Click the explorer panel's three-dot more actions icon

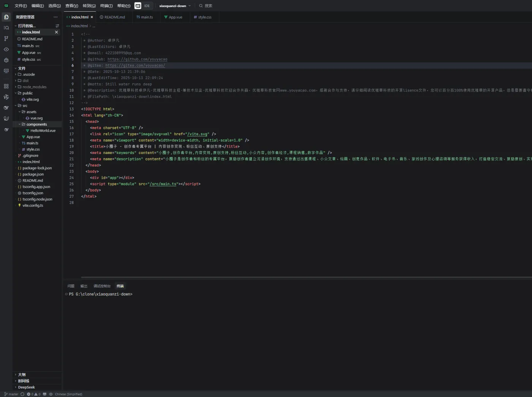click(55, 17)
